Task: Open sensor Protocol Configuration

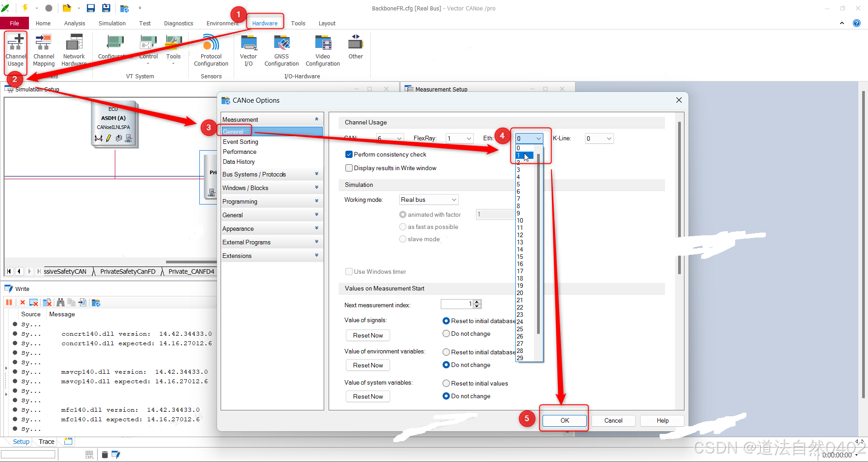Action: click(211, 51)
